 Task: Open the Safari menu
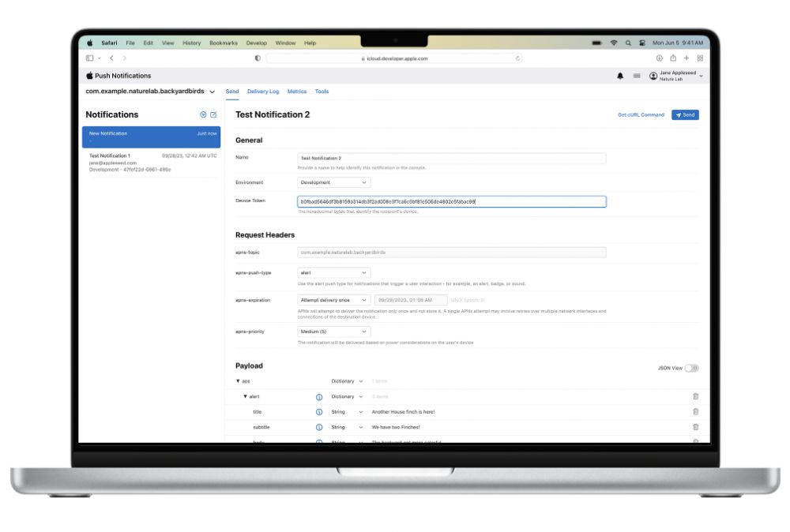pyautogui.click(x=109, y=43)
